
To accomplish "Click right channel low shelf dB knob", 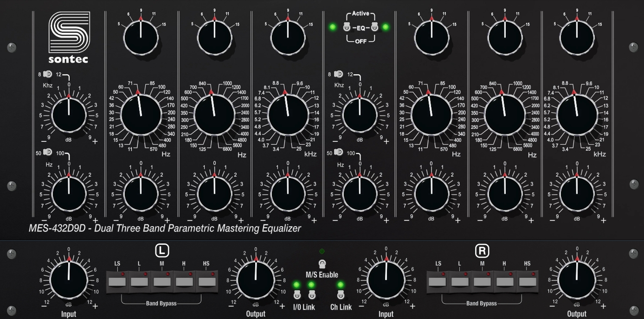I will pyautogui.click(x=360, y=193).
